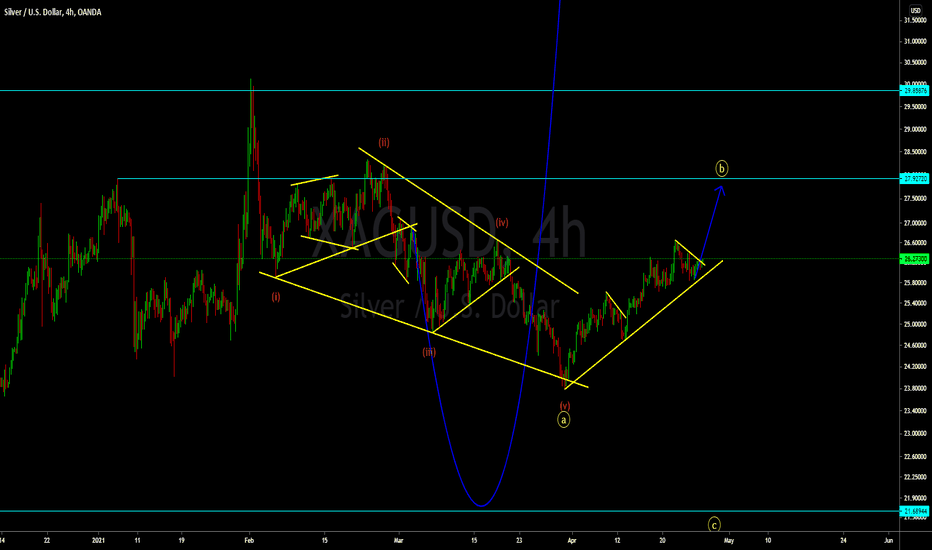This screenshot has width=932, height=550.
Task: Click the red (iv) wave label
Action: (502, 222)
